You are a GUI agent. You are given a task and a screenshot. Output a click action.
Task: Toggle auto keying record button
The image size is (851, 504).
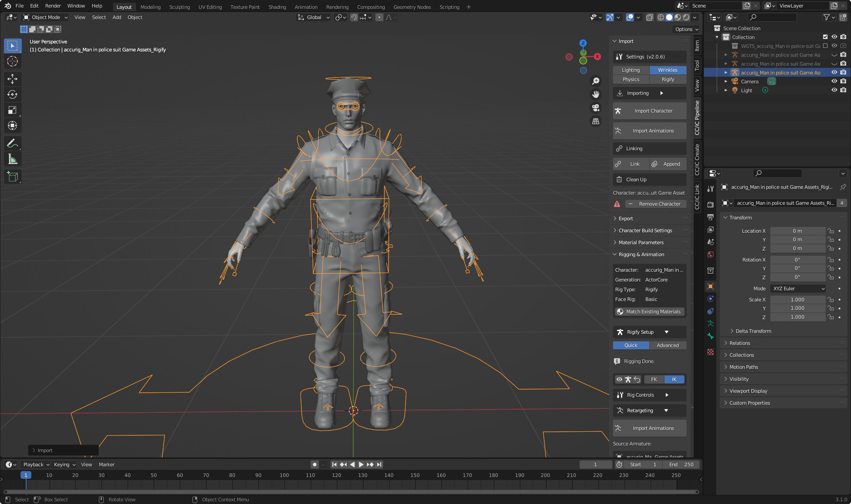click(315, 465)
